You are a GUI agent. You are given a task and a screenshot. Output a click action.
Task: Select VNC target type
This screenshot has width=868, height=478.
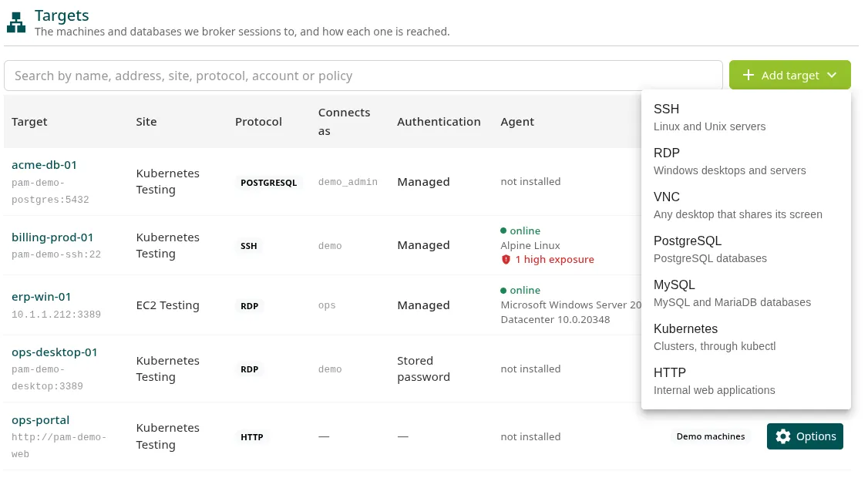click(x=745, y=205)
